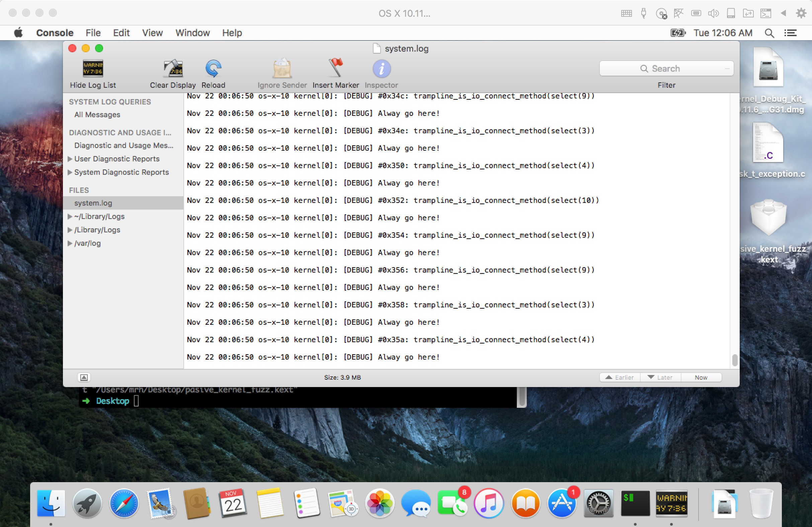Open System Preferences in the Dock
Screen dimensions: 812x527
coord(598,504)
